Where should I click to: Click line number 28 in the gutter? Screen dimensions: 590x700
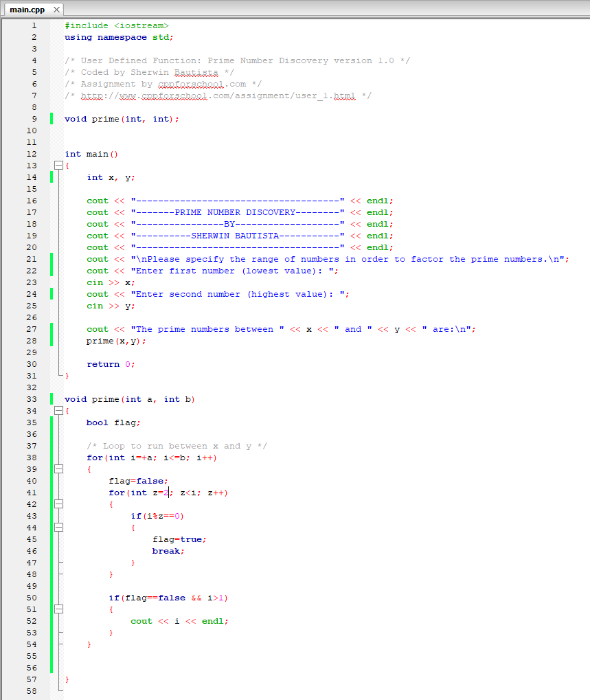coord(31,341)
